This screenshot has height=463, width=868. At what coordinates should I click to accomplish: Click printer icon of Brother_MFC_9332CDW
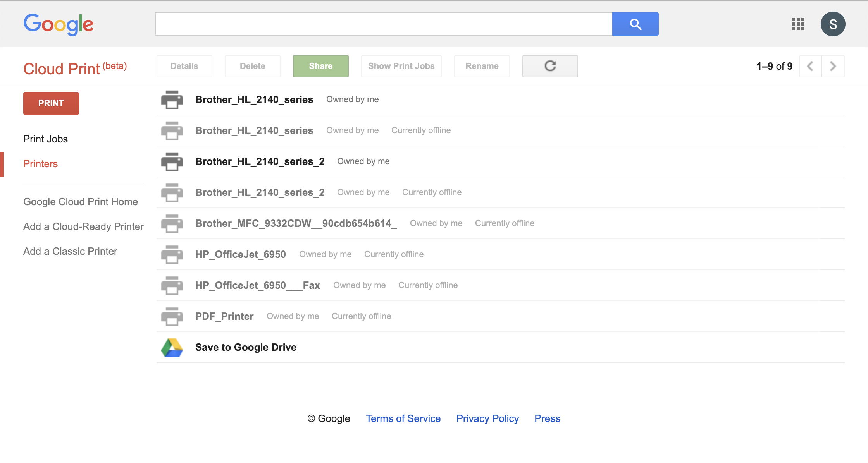172,223
